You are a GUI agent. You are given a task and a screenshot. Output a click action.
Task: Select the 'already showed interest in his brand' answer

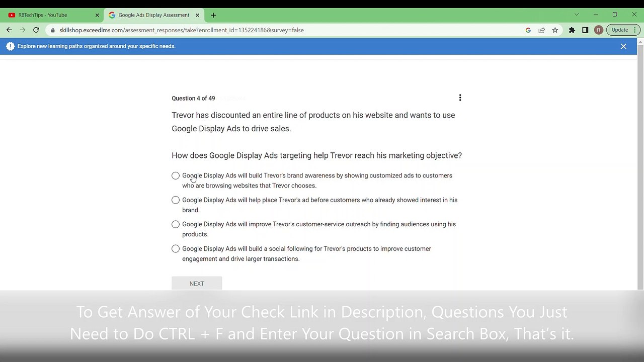[176, 200]
